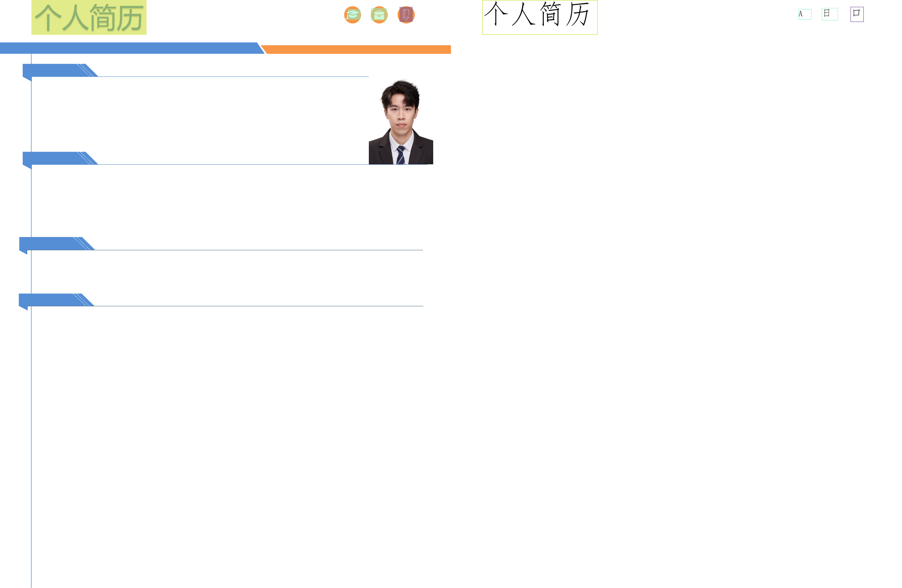Select the briefcase icon
This screenshot has width=902, height=588.
379,15
